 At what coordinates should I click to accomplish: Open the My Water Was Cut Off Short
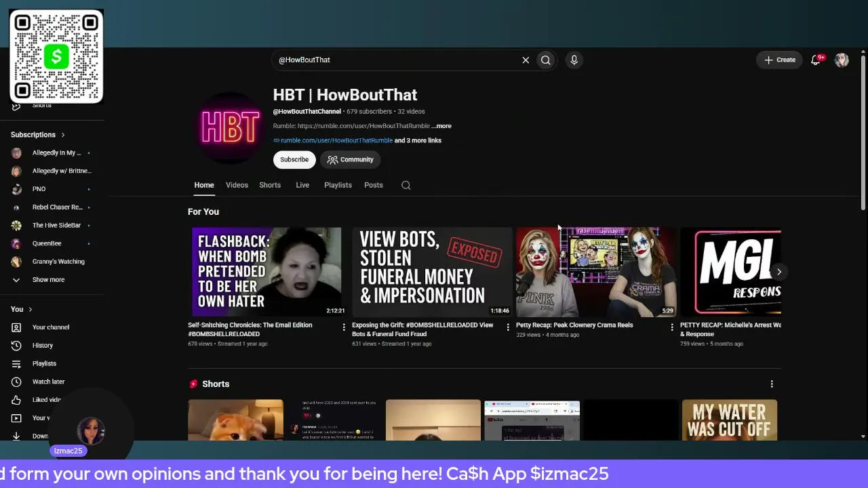730,420
